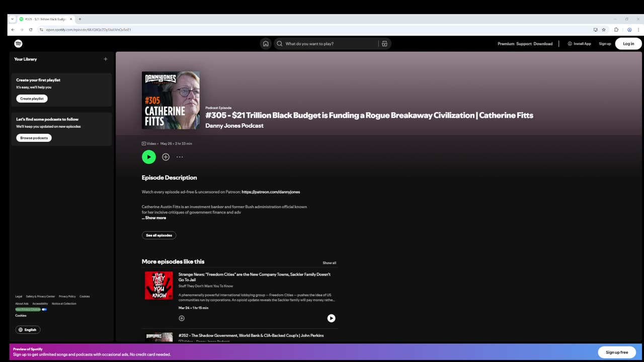Add the #305 episode to Your Episodes

[x=166, y=157]
